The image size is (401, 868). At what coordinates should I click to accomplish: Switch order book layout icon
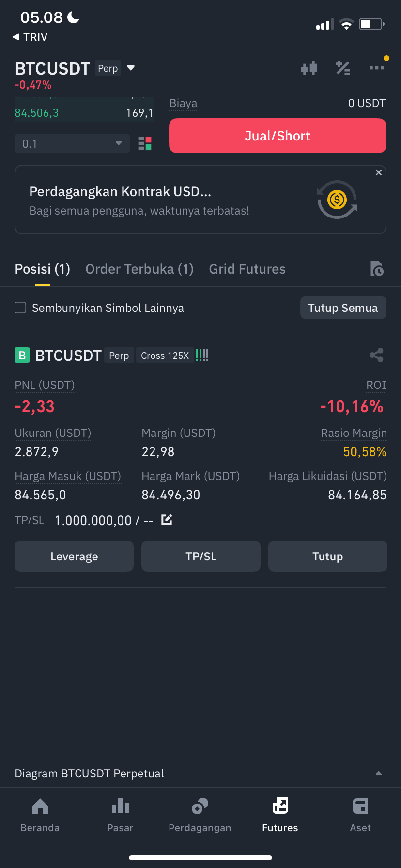pyautogui.click(x=145, y=143)
